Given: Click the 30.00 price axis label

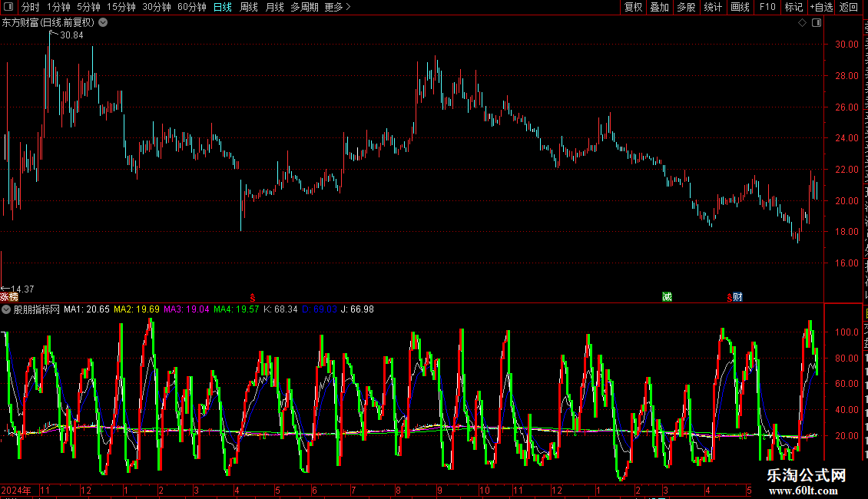Looking at the screenshot, I should [x=847, y=45].
